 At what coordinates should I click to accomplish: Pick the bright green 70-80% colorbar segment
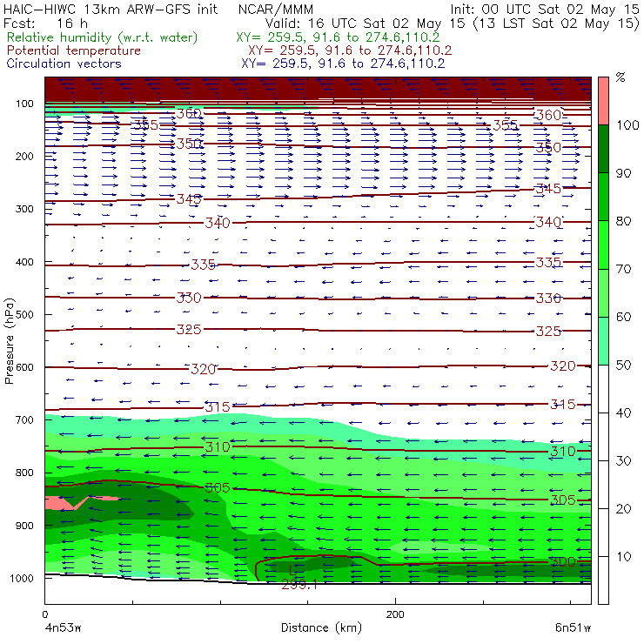point(603,245)
